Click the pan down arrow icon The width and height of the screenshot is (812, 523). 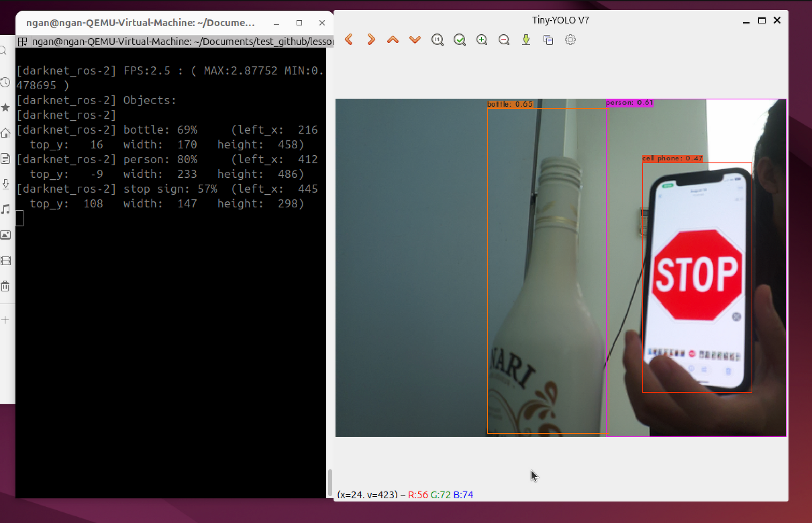pyautogui.click(x=415, y=40)
